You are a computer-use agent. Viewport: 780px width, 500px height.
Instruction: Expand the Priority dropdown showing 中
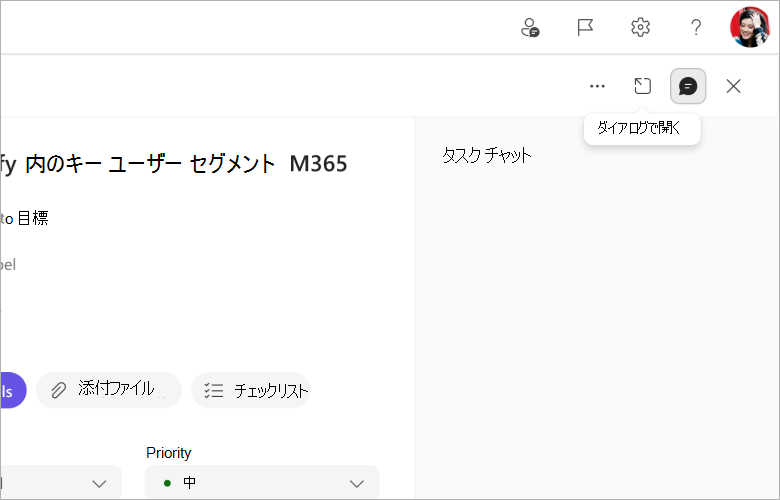[262, 483]
